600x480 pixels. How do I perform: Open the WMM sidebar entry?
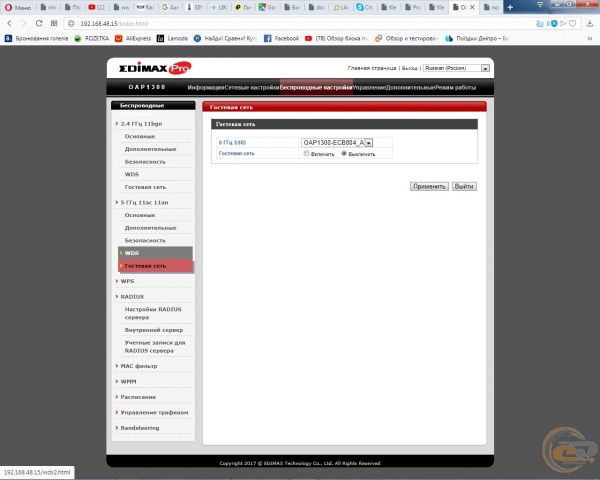click(128, 382)
